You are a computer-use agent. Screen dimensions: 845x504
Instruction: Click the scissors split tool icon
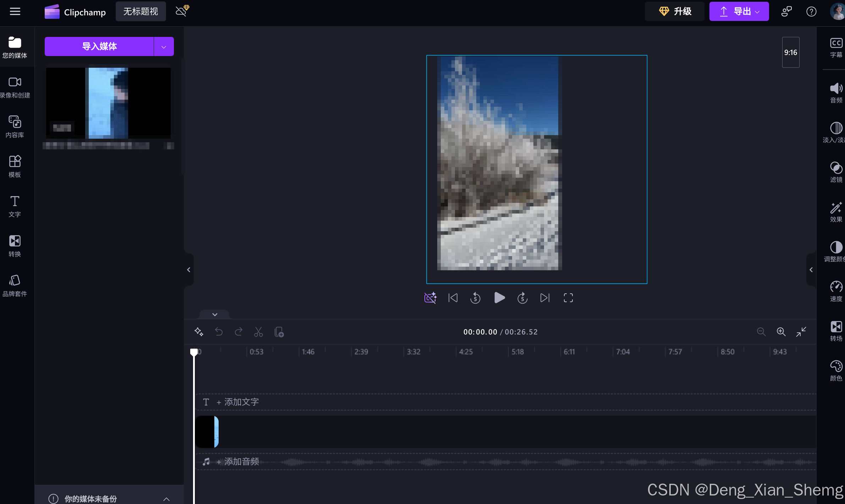click(258, 332)
